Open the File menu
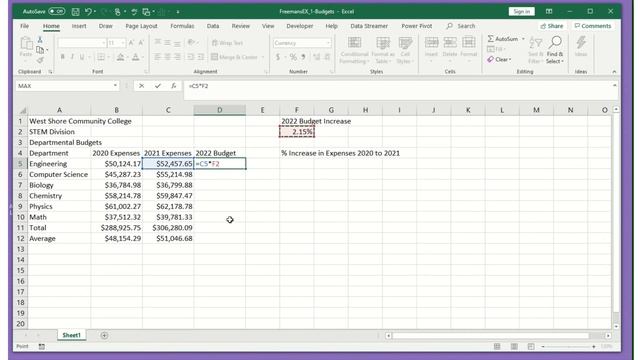The image size is (640, 360). pyautogui.click(x=24, y=26)
